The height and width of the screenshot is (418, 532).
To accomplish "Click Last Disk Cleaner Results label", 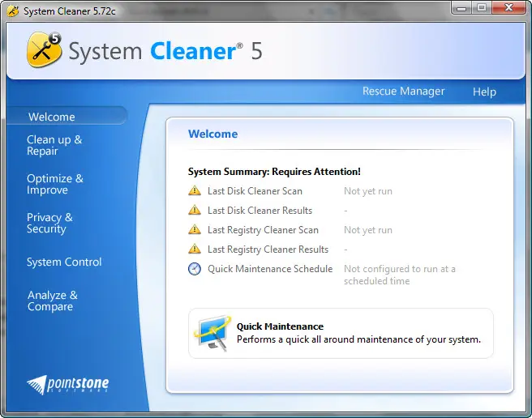I will pos(260,210).
